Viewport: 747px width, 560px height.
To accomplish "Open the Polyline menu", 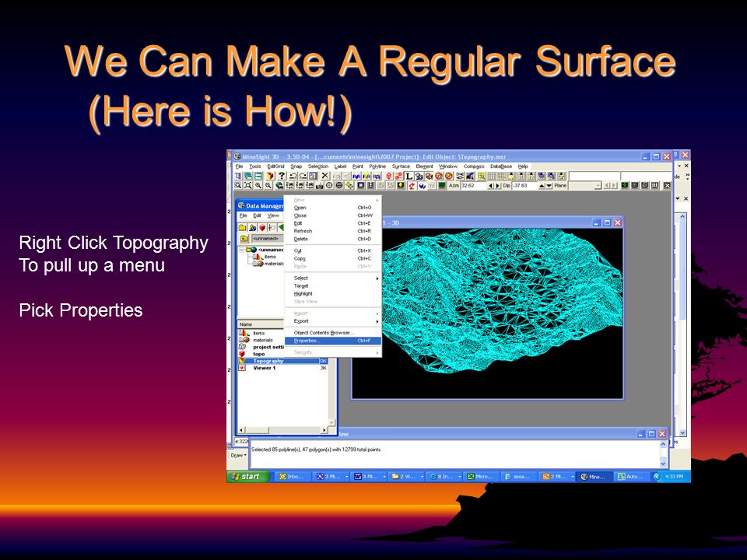I will (x=377, y=166).
